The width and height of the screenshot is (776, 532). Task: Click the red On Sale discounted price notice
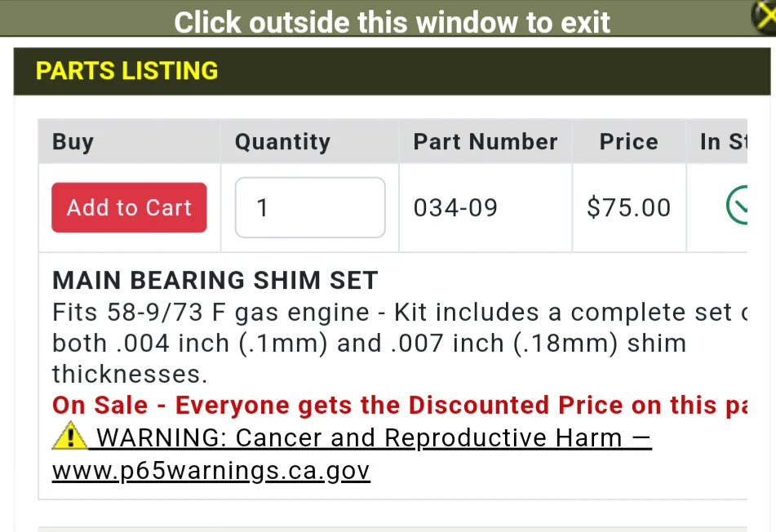click(399, 405)
